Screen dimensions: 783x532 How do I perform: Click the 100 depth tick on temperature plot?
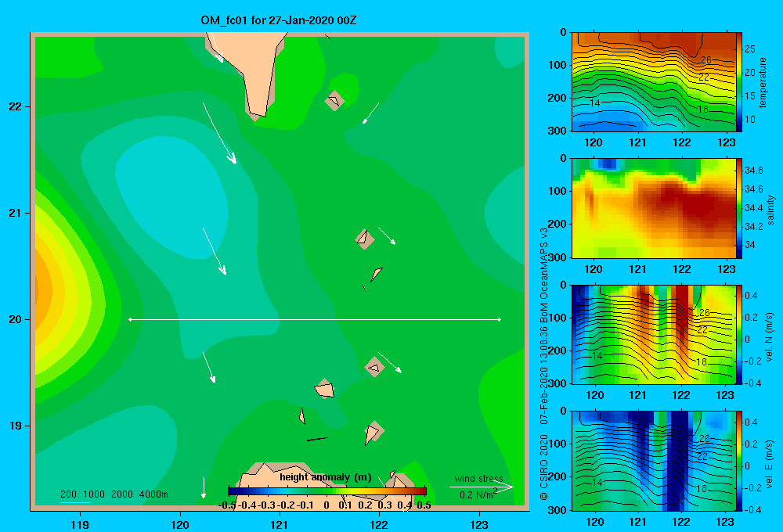(x=557, y=65)
